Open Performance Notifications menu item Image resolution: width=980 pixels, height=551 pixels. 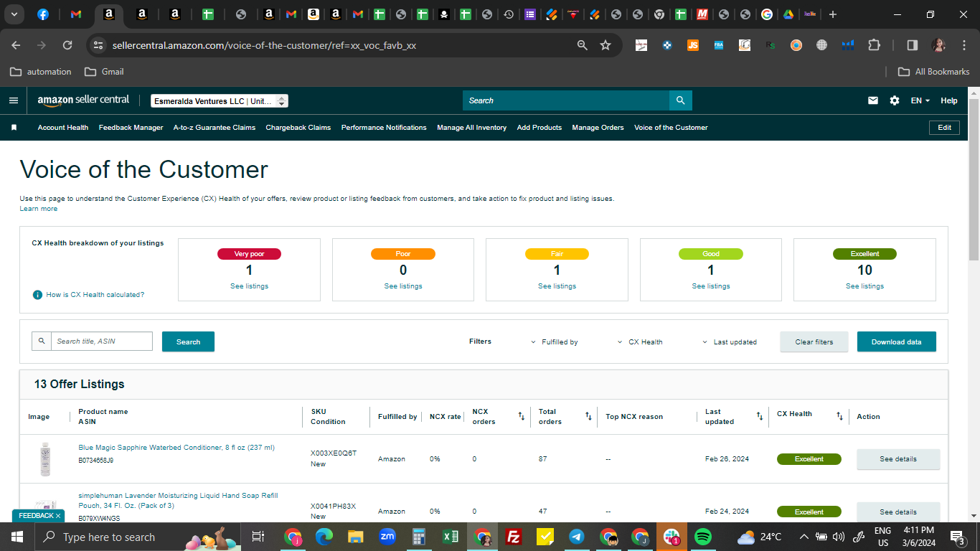(x=384, y=128)
